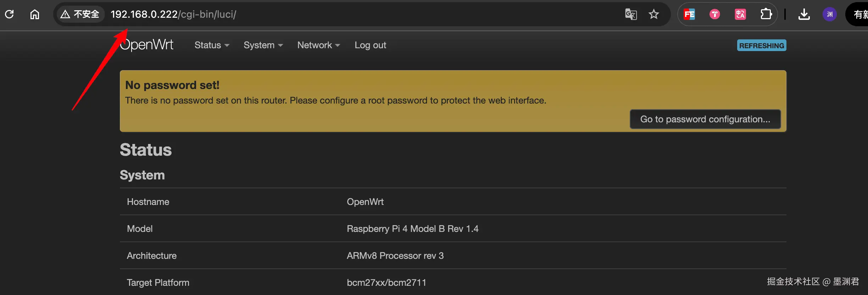Open the extensions puzzle-piece menu
868x295 pixels.
(x=766, y=14)
